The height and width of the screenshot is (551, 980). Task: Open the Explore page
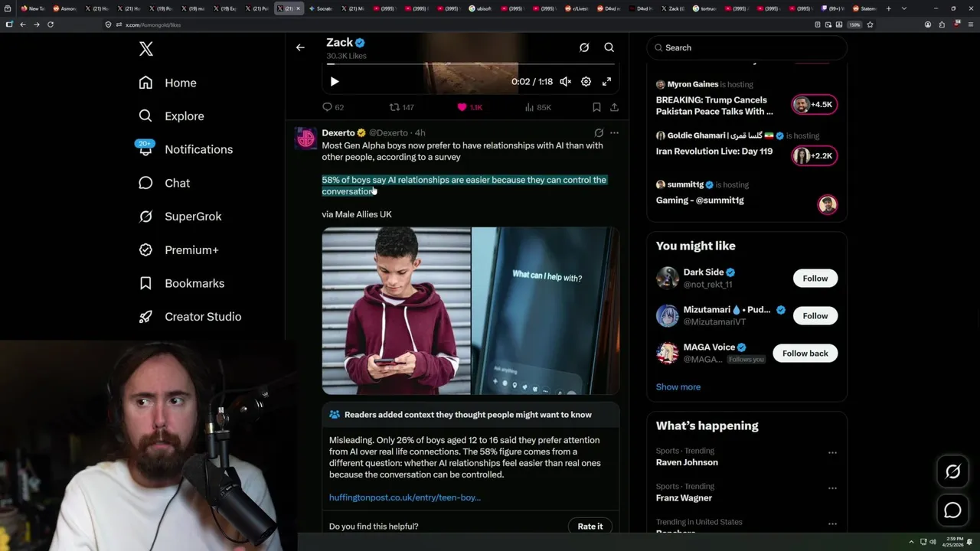pyautogui.click(x=171, y=116)
